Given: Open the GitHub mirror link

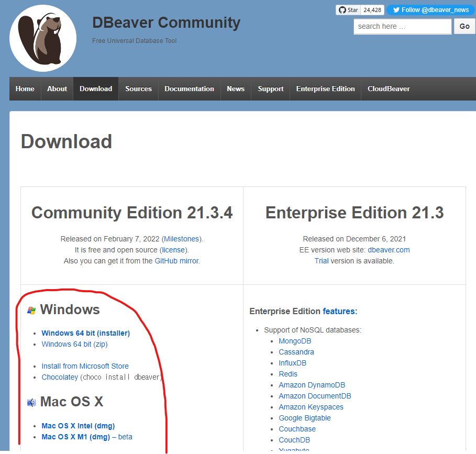Looking at the screenshot, I should tap(176, 261).
